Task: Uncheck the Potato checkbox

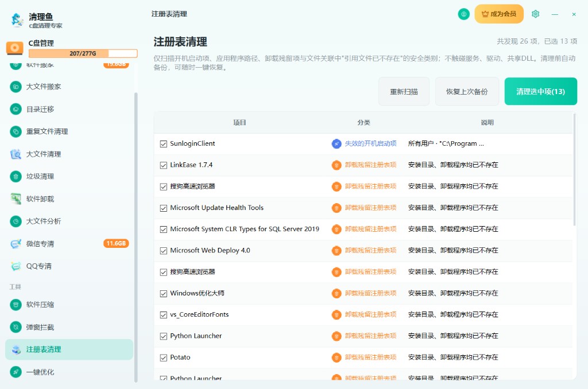Action: pyautogui.click(x=164, y=357)
